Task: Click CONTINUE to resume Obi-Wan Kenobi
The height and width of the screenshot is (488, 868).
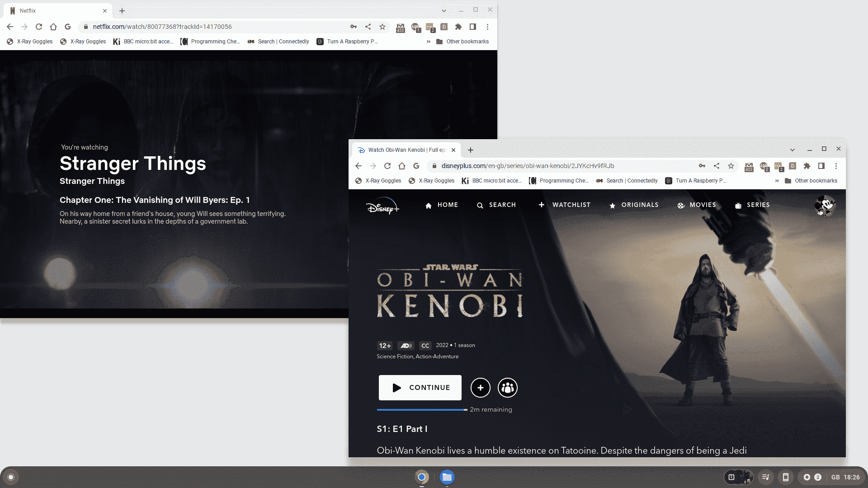Action: pyautogui.click(x=420, y=388)
